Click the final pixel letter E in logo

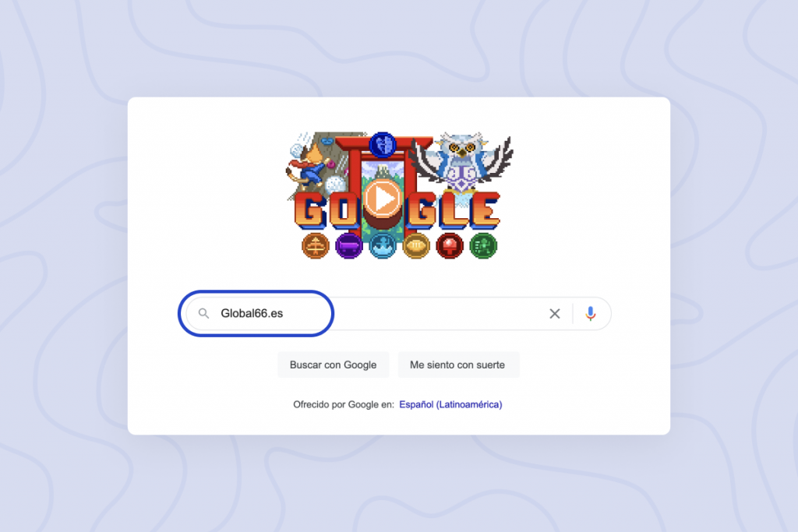pyautogui.click(x=486, y=210)
